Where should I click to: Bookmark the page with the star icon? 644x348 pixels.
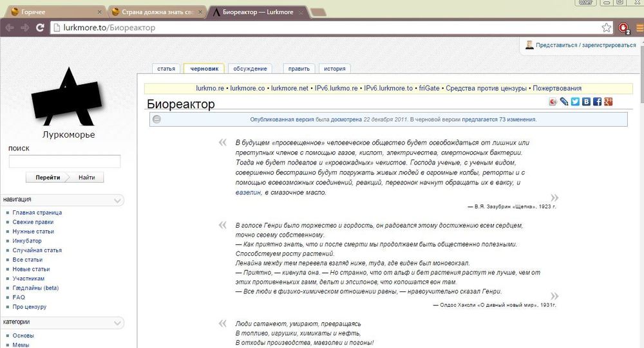pyautogui.click(x=606, y=28)
